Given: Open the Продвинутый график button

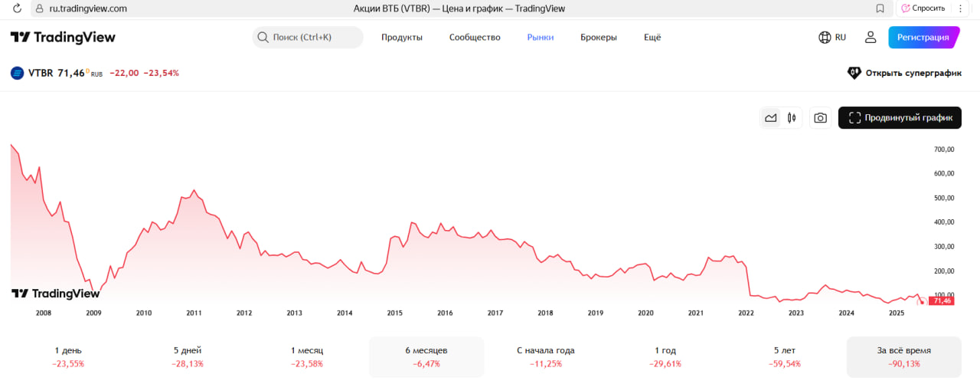Looking at the screenshot, I should pos(900,117).
